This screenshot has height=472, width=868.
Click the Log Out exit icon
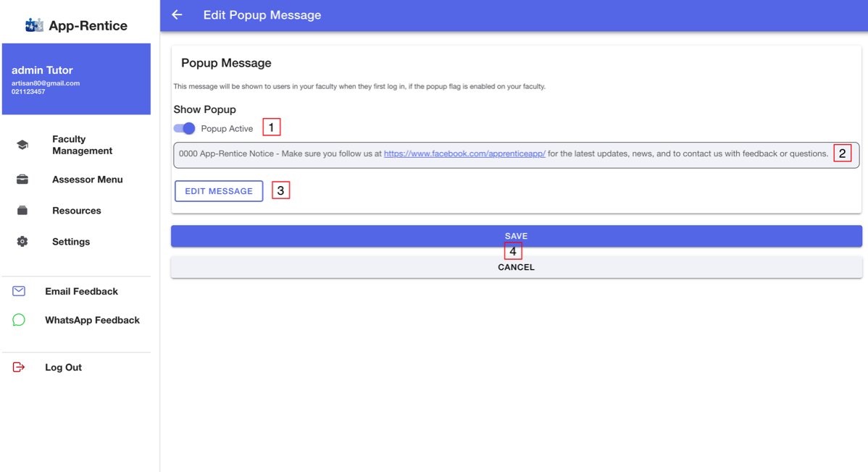tap(19, 367)
